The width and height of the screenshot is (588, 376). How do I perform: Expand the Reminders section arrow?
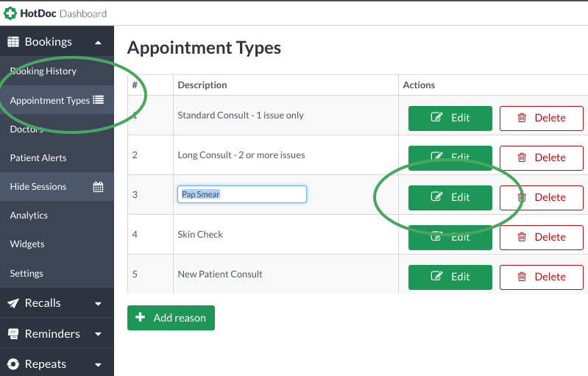[99, 334]
